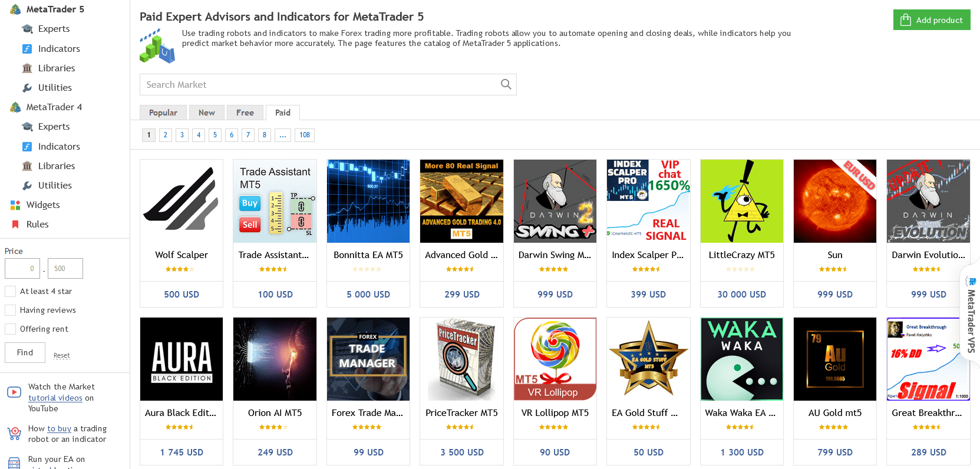Open the Orion AI MT5 title link

coord(275,413)
